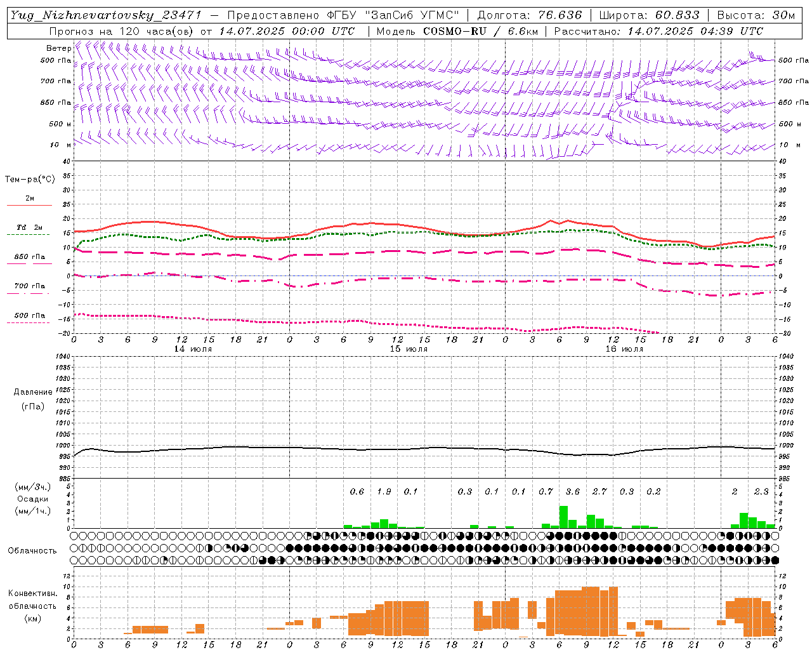Click the pink dotted 500 гПа legend line

tap(29, 322)
